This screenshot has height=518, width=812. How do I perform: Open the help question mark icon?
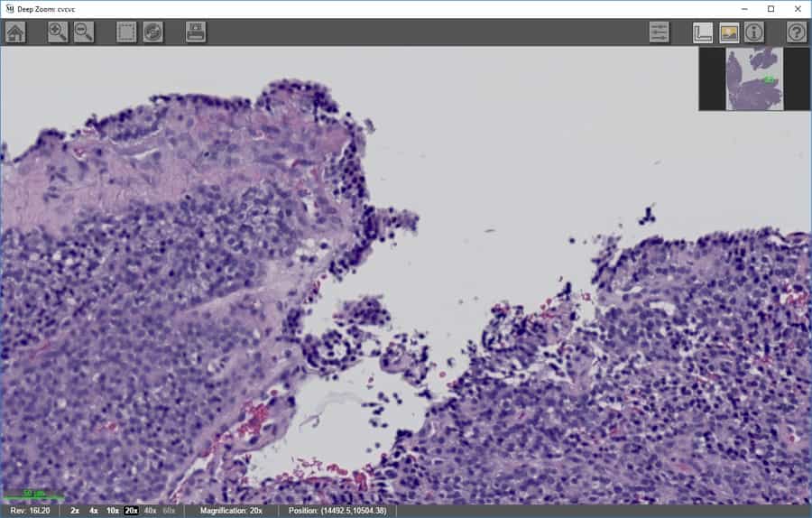tap(796, 32)
